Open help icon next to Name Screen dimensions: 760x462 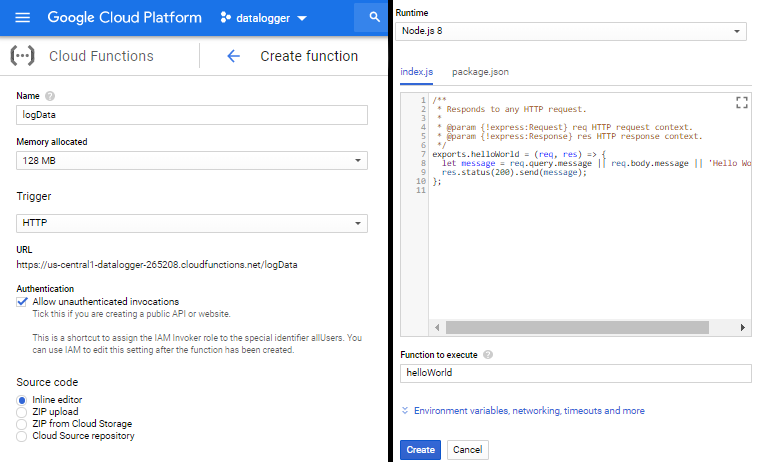click(50, 96)
